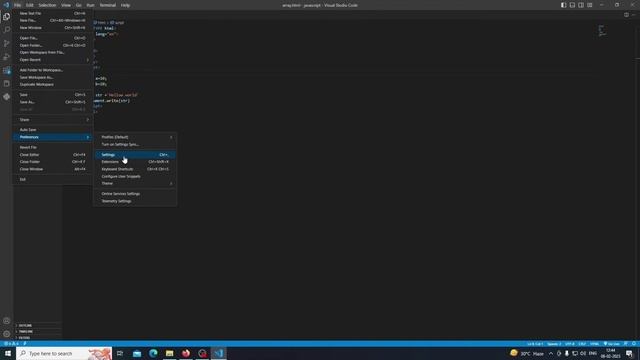Open the Explorer view in activity bar

pos(7,17)
